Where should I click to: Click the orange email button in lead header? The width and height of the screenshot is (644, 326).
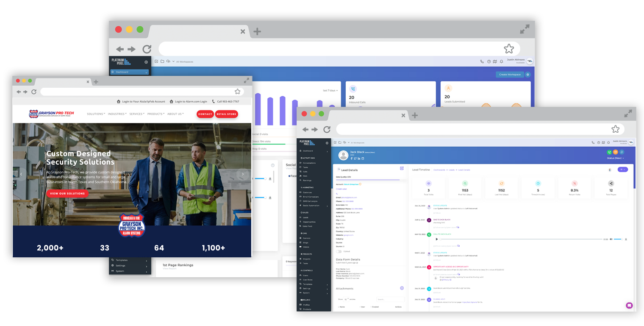pyautogui.click(x=615, y=152)
